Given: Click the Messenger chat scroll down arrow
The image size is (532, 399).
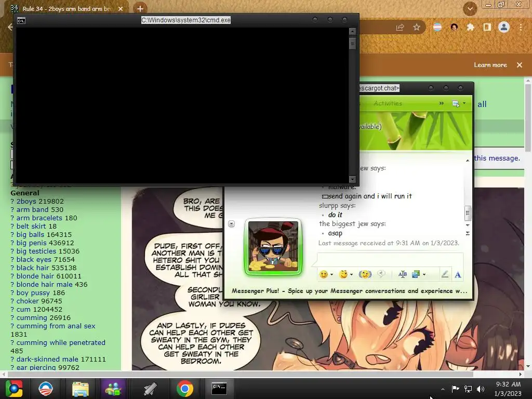Looking at the screenshot, I should tap(468, 225).
